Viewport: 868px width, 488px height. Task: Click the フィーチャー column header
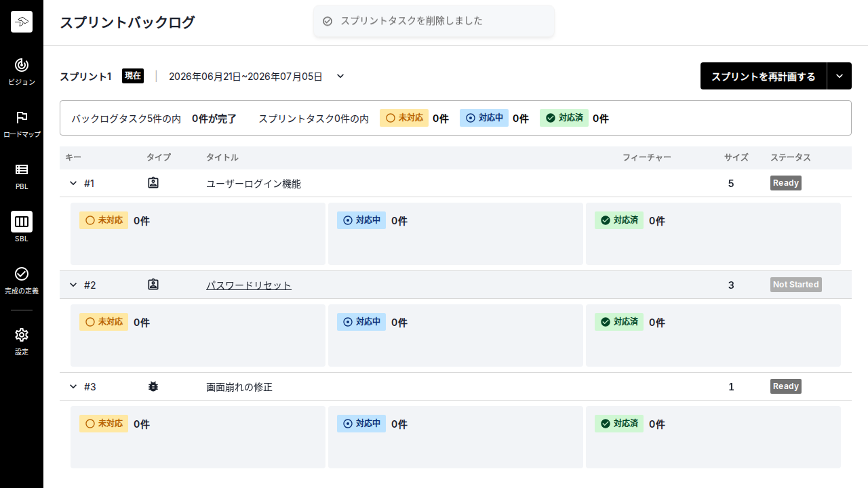(x=647, y=157)
